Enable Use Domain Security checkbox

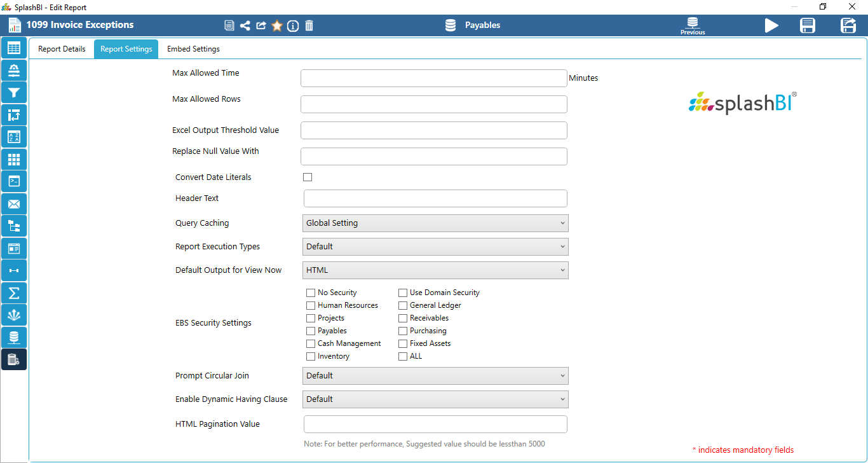click(x=403, y=293)
